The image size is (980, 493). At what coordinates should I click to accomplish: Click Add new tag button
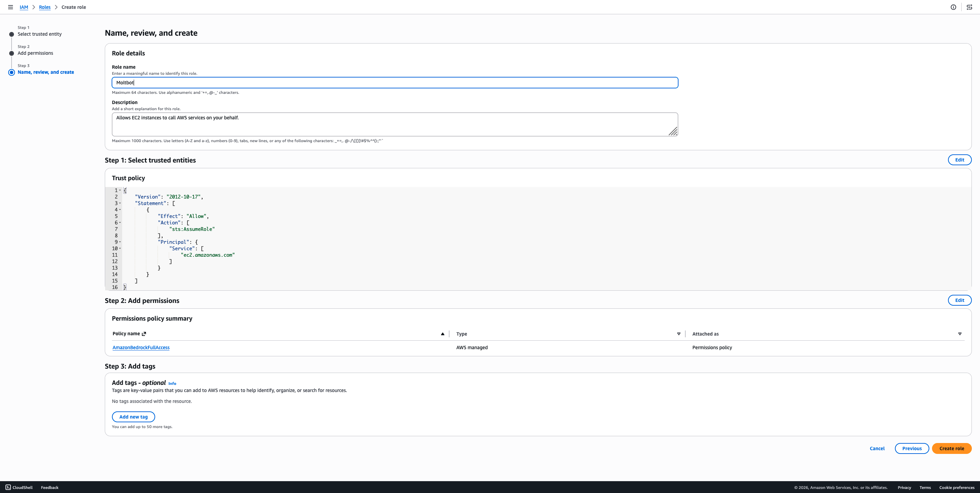pyautogui.click(x=133, y=417)
